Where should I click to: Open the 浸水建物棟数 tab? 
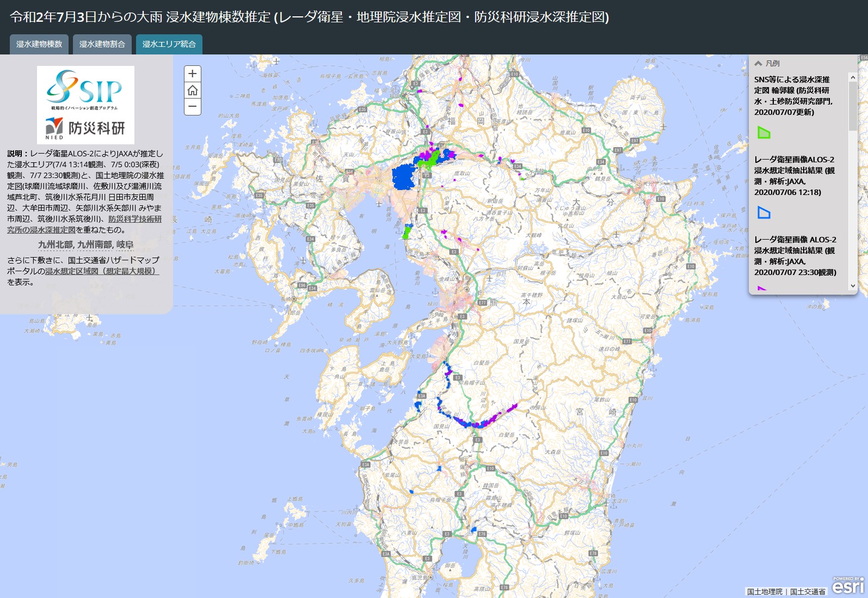pyautogui.click(x=39, y=44)
